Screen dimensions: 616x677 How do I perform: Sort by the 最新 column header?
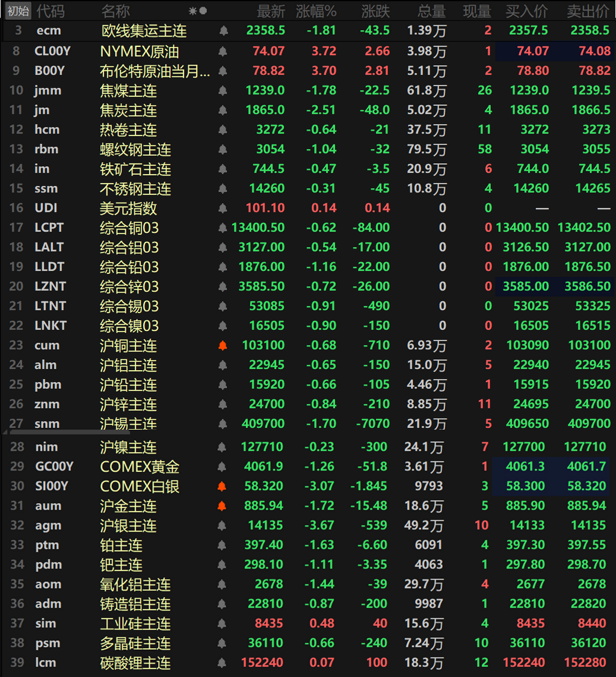tap(271, 11)
